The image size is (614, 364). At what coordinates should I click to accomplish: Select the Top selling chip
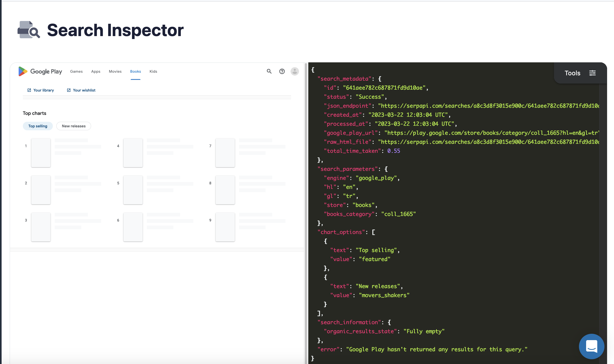(x=38, y=126)
